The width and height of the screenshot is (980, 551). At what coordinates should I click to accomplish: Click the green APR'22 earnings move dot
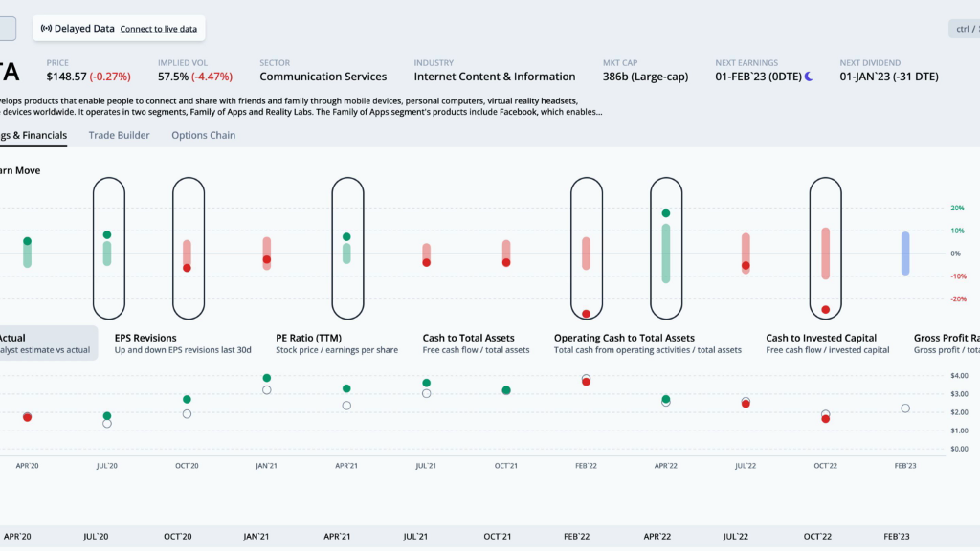666,213
